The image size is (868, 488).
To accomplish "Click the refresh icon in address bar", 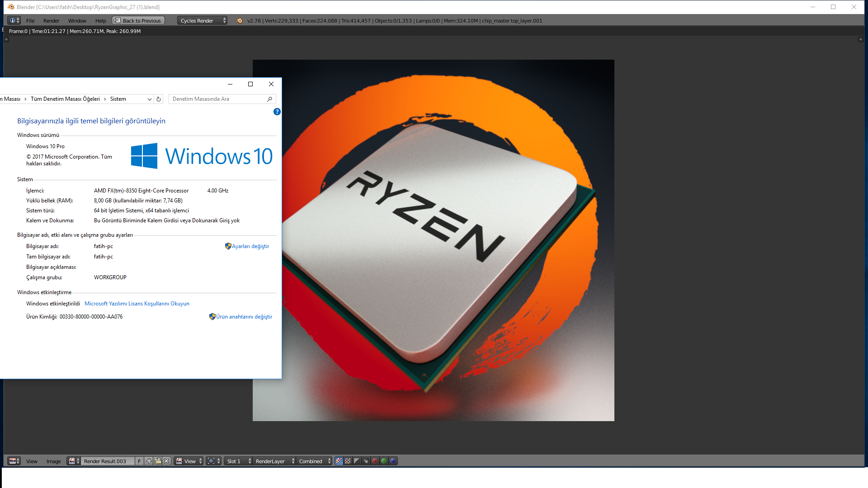I will [159, 99].
